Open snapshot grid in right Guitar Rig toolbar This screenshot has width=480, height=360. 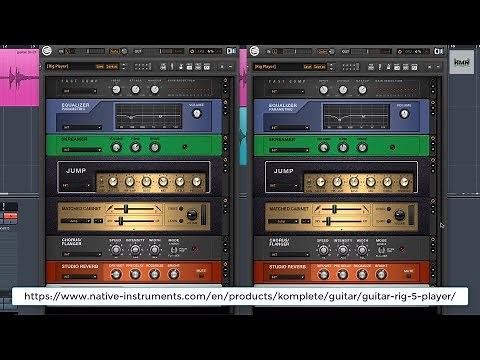(350, 67)
